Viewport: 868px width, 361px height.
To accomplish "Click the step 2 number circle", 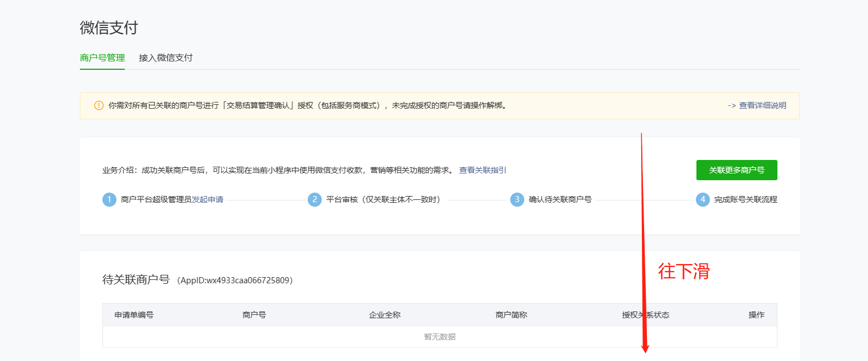I will click(x=314, y=200).
